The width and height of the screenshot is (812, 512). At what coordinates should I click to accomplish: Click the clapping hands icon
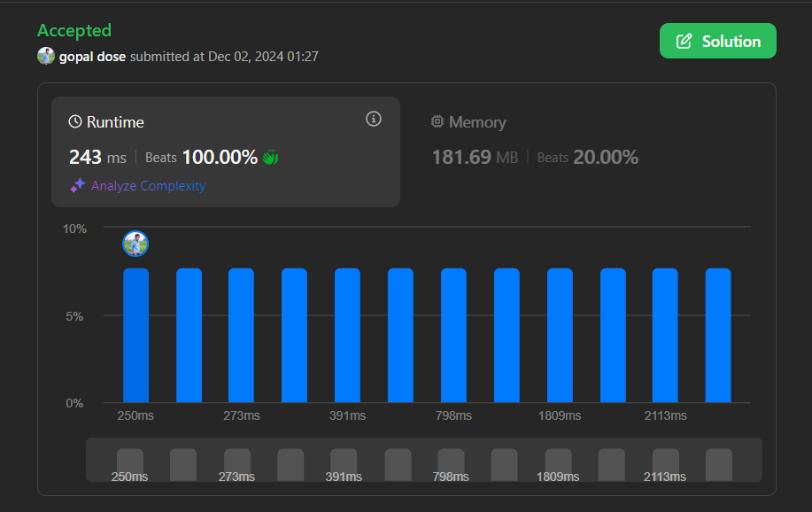[270, 157]
